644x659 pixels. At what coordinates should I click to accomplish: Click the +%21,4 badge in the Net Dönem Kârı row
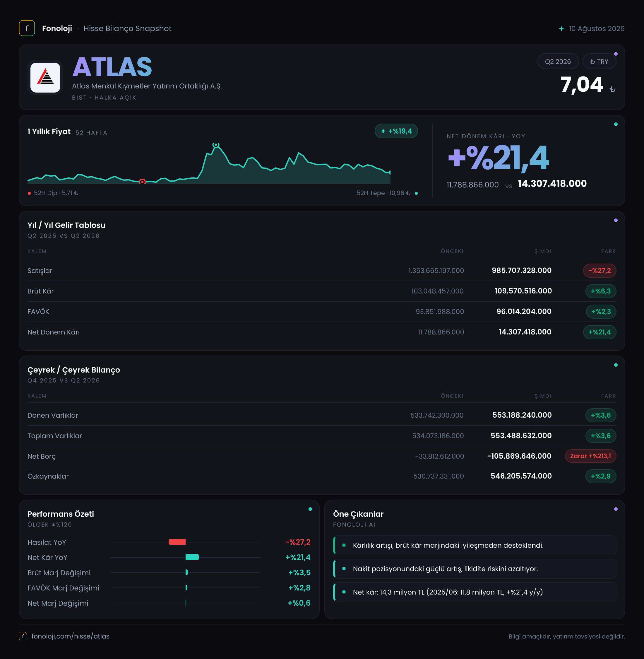click(x=599, y=332)
